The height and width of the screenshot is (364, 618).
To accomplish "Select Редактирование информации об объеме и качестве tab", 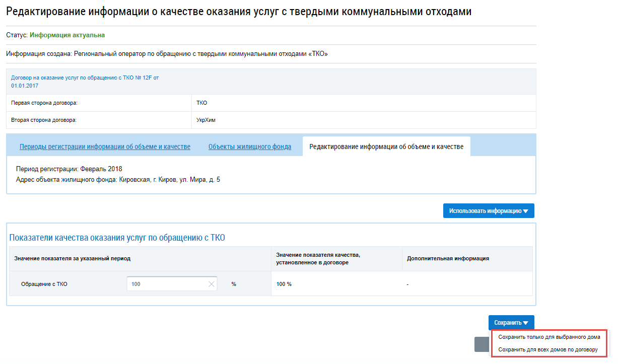I will coord(386,147).
